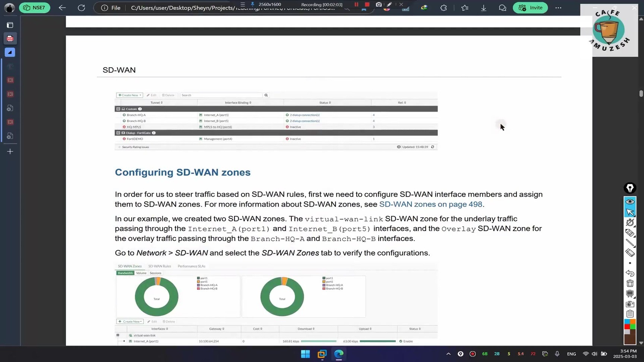The image size is (644, 362).
Task: Stop the screen recording
Action: (367, 4)
